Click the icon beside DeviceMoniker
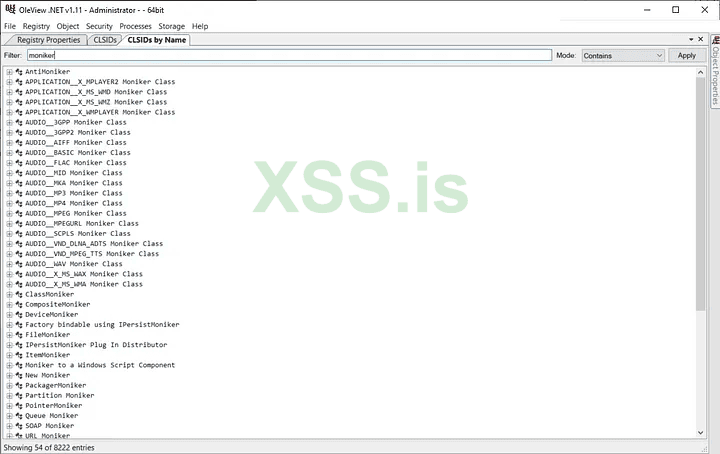The image size is (720, 454). pyautogui.click(x=19, y=314)
